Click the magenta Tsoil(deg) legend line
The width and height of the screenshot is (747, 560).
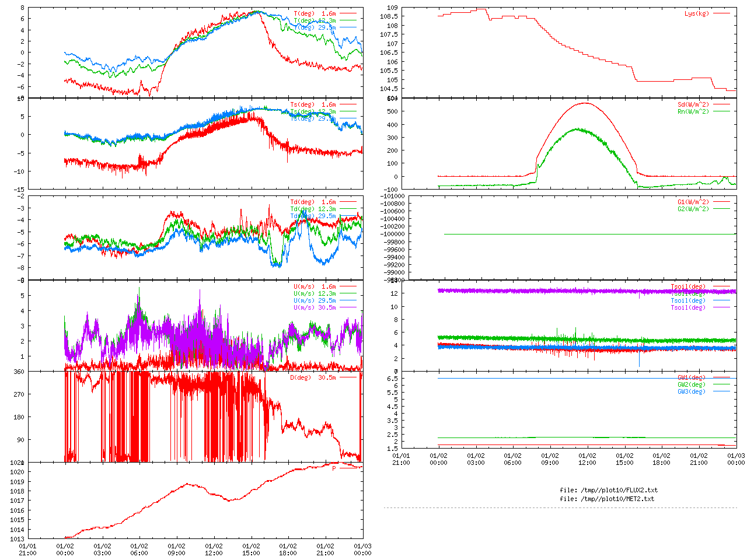721,307
